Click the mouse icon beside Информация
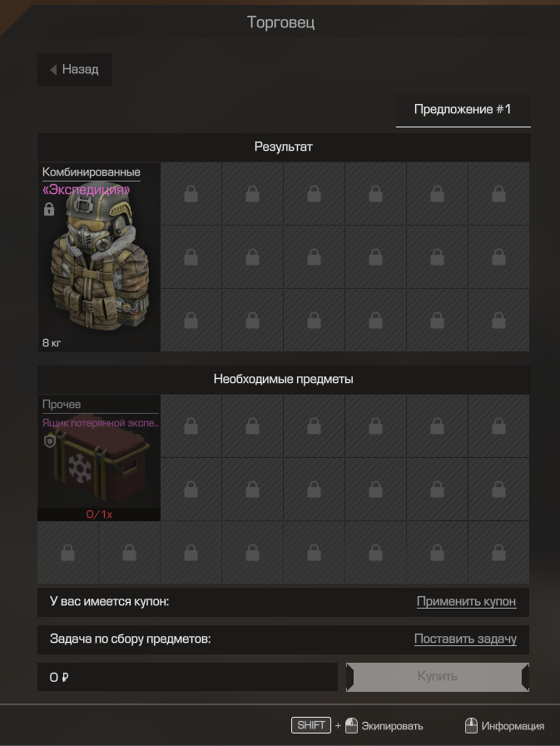This screenshot has width=560, height=746. [x=471, y=725]
